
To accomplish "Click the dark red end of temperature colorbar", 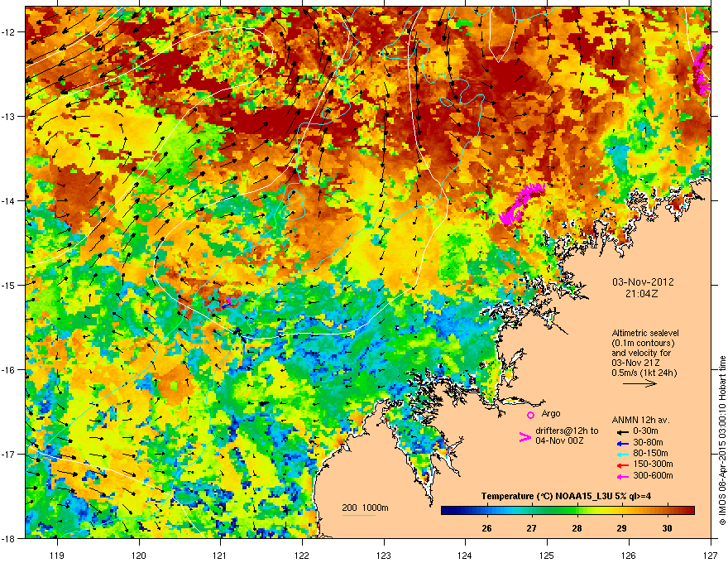I will pyautogui.click(x=691, y=511).
